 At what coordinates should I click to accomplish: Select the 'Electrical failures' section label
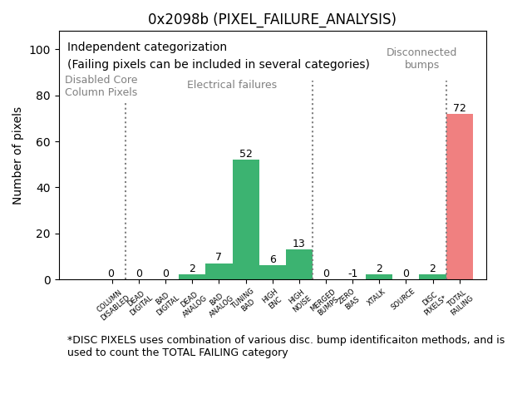[x=232, y=85]
